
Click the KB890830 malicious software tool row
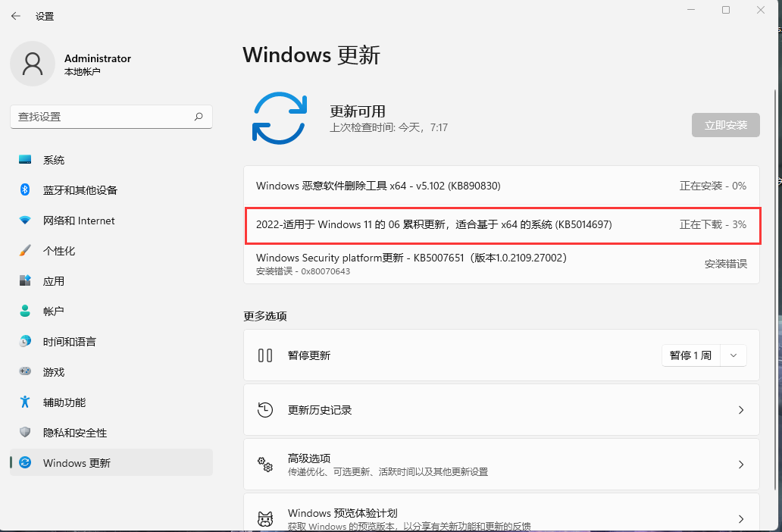tap(501, 186)
